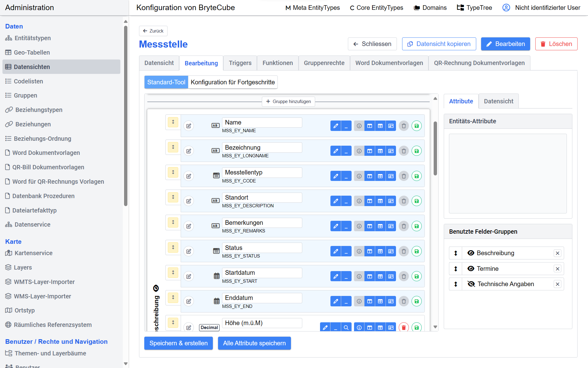Click the ID card icon in Messtellentyp row
Screen dimensions: 588x368
391,176
